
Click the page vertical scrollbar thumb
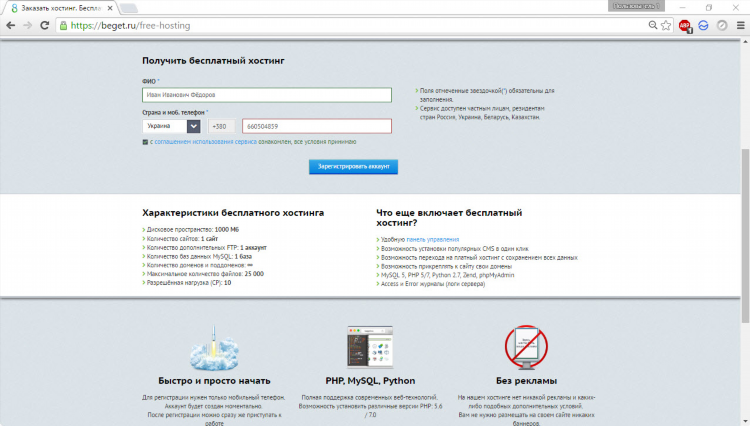745,236
